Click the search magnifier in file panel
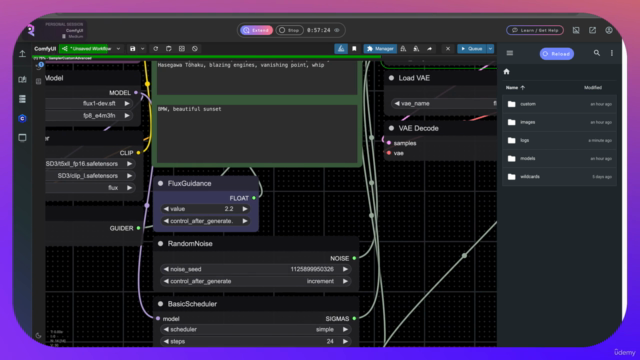This screenshot has height=360, width=640. tap(597, 53)
